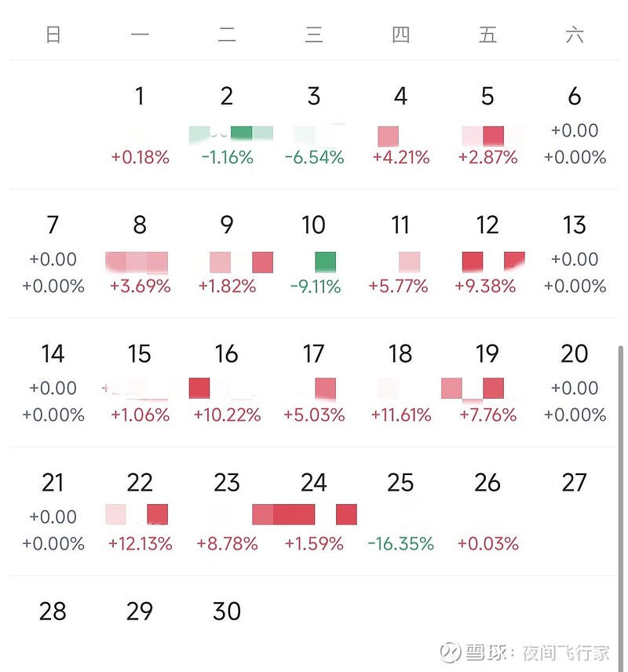This screenshot has width=628, height=672.
Task: Open day 5 showing +2.87%
Action: 487,126
